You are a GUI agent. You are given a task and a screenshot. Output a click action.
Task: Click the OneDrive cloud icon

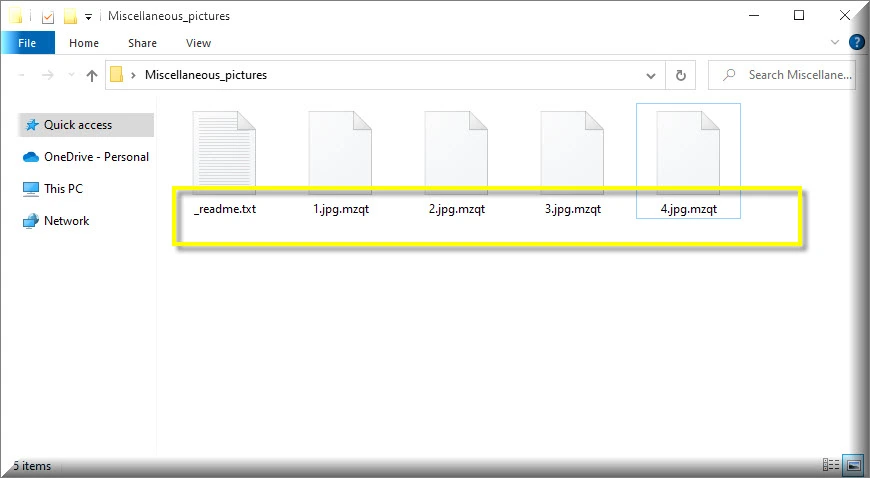coord(31,157)
